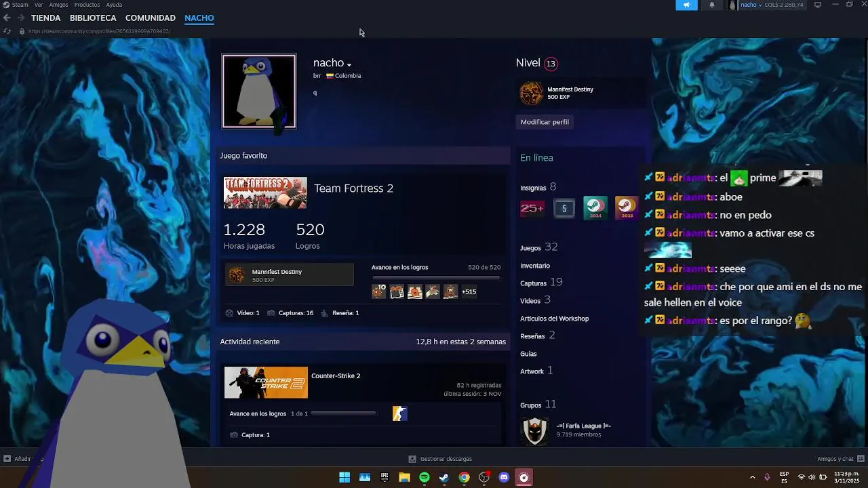
Task: Open the Windows Start menu
Action: click(x=344, y=477)
